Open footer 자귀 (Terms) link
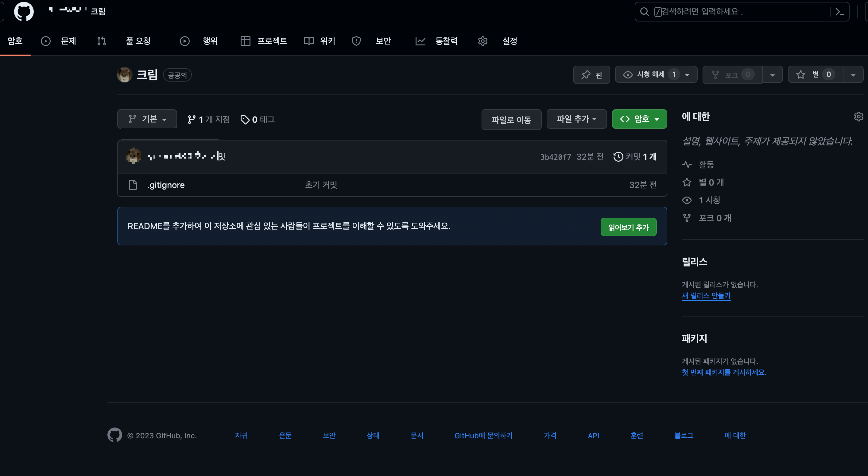 241,435
